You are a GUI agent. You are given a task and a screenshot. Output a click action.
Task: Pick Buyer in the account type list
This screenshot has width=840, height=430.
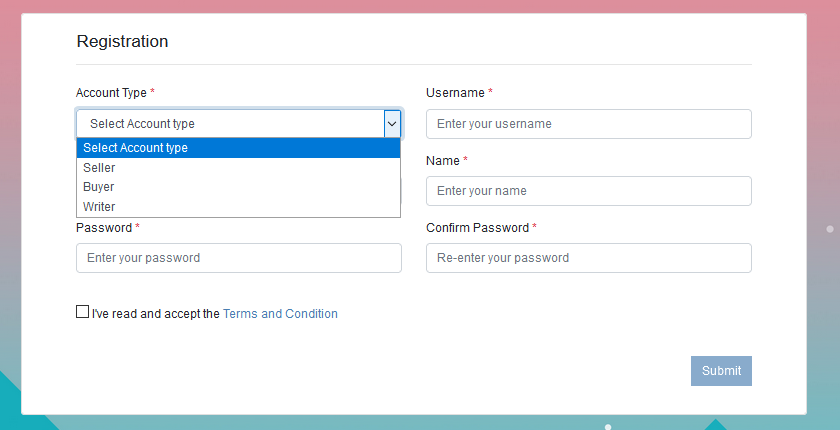[x=238, y=187]
